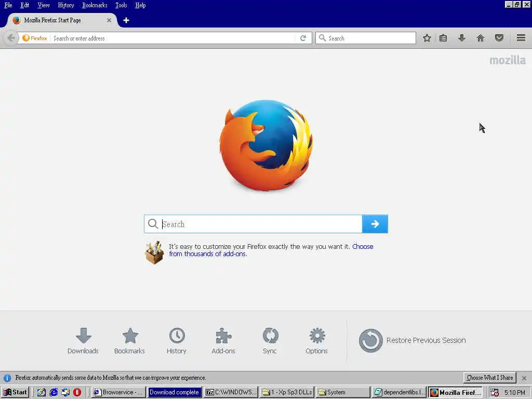The image size is (532, 399).
Task: Click the 5:10 PM system tray clock
Action: pyautogui.click(x=515, y=392)
